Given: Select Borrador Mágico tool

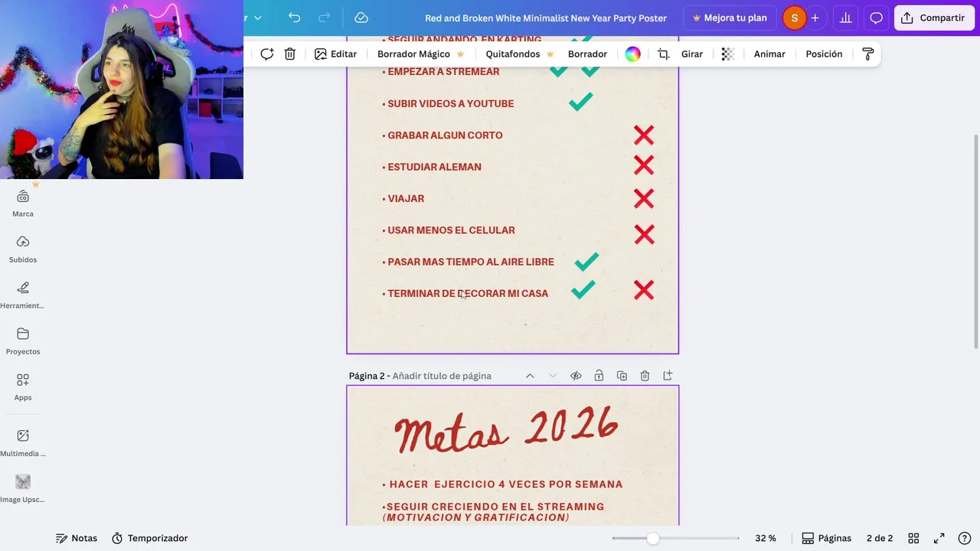Looking at the screenshot, I should tap(421, 54).
